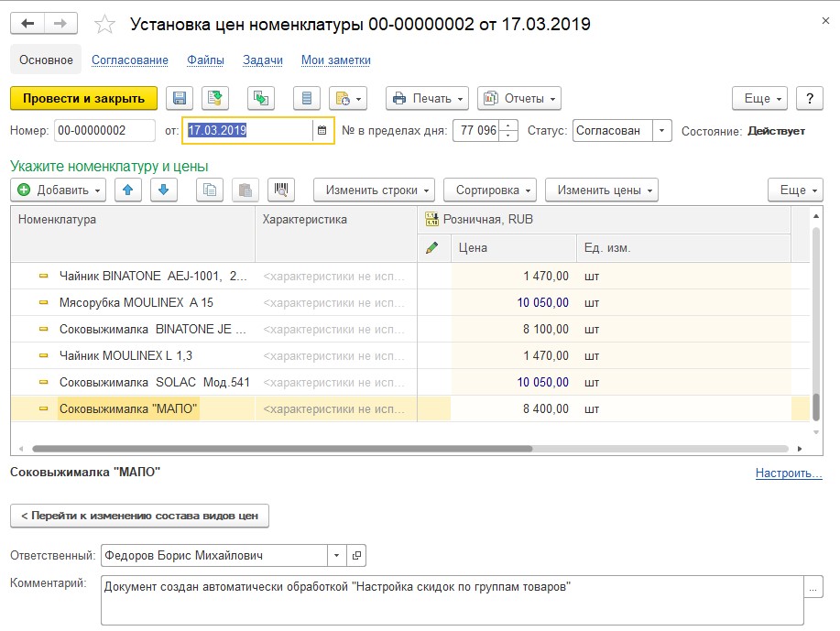Click Перейти к изменению состава видов цен

(139, 516)
